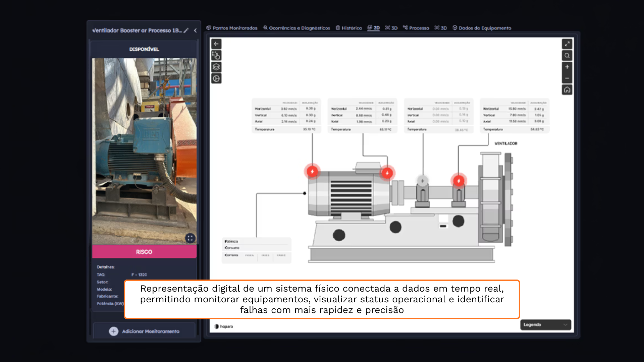
Task: Click the pink RISCO status bar
Action: (144, 252)
